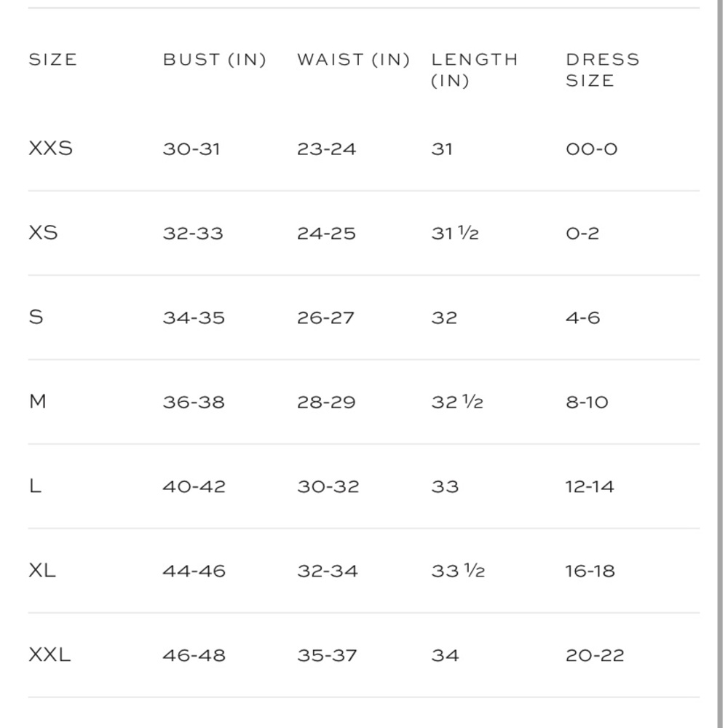The width and height of the screenshot is (728, 728).
Task: Click the 36-38 bust measurement
Action: coord(194,402)
